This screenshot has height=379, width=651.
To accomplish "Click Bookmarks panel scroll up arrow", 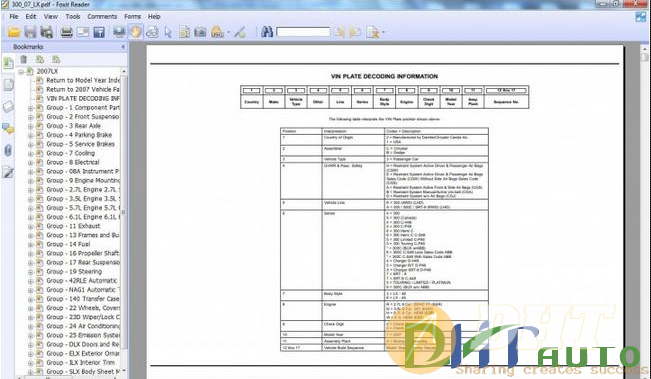I will (124, 71).
